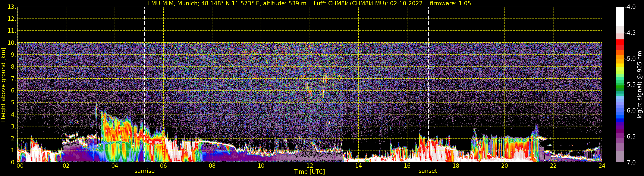Select the 'sunset' label below the time axis

coord(428,171)
